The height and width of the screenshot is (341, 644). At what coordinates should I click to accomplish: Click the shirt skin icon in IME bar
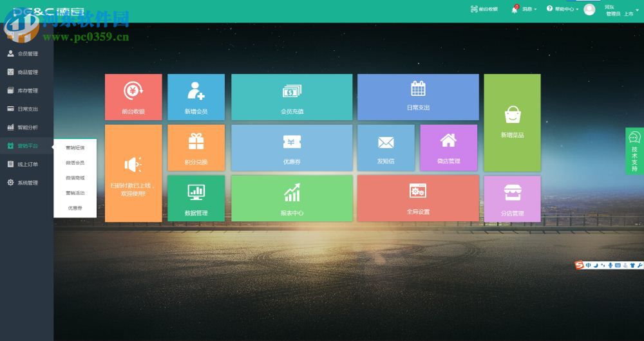pyautogui.click(x=632, y=266)
